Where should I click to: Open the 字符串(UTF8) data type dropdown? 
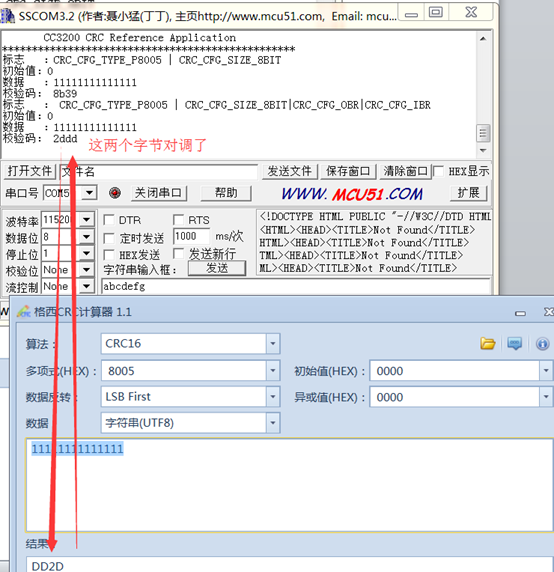pos(273,423)
